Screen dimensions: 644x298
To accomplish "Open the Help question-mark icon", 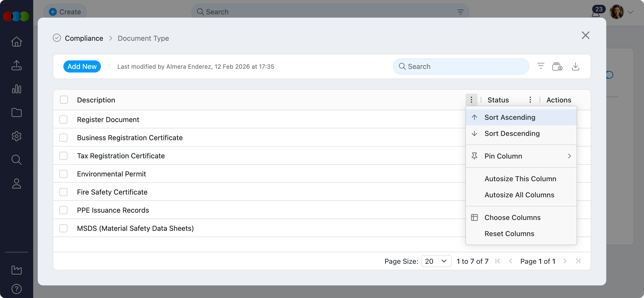I will [16, 289].
